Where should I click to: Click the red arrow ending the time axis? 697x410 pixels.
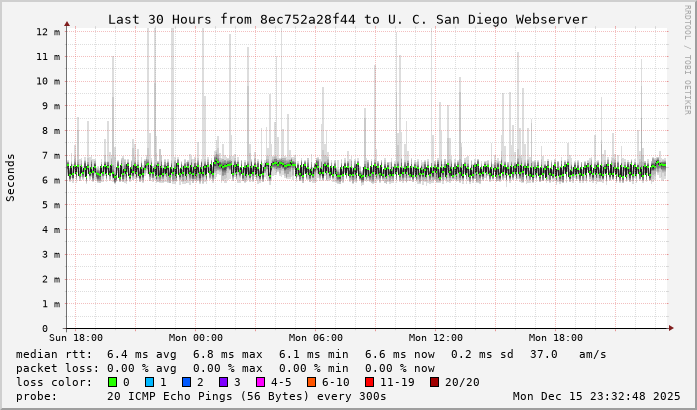pos(673,328)
